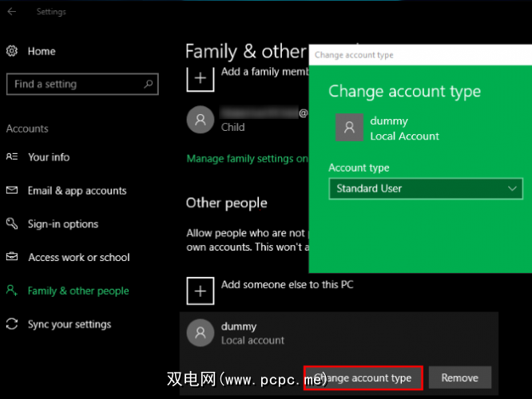
Task: Click the search magnifier icon
Action: click(x=149, y=84)
